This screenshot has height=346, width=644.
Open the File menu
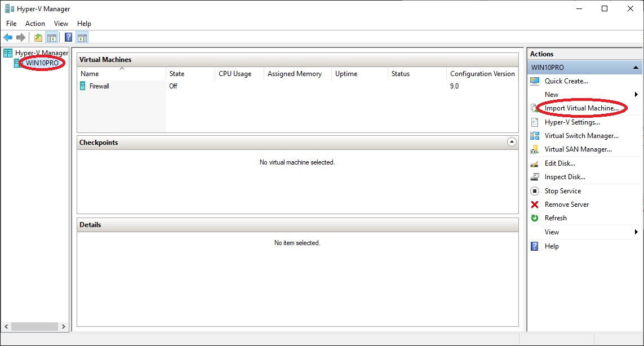pos(11,24)
